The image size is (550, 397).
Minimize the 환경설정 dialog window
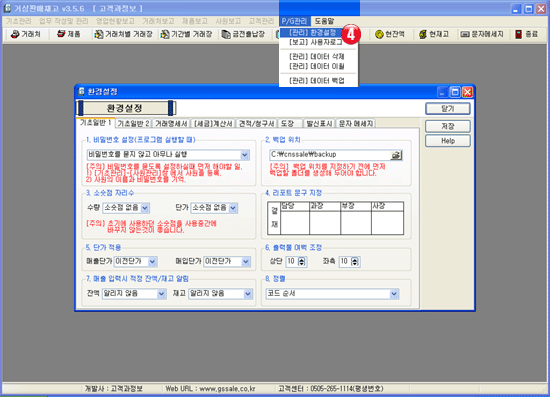tap(442, 92)
